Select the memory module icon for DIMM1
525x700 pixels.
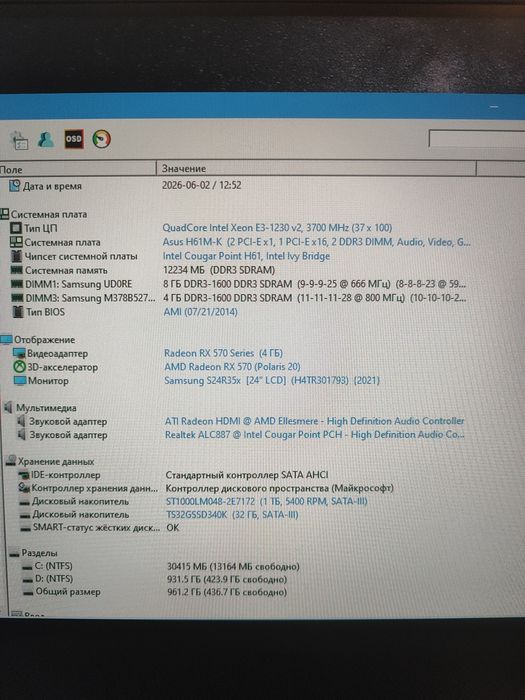17,284
